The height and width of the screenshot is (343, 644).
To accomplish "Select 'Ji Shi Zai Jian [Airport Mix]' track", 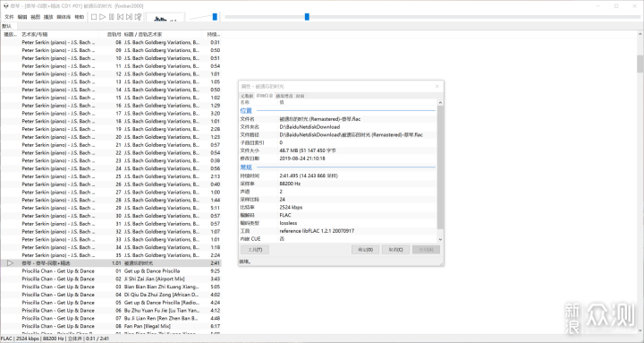I will point(111,279).
